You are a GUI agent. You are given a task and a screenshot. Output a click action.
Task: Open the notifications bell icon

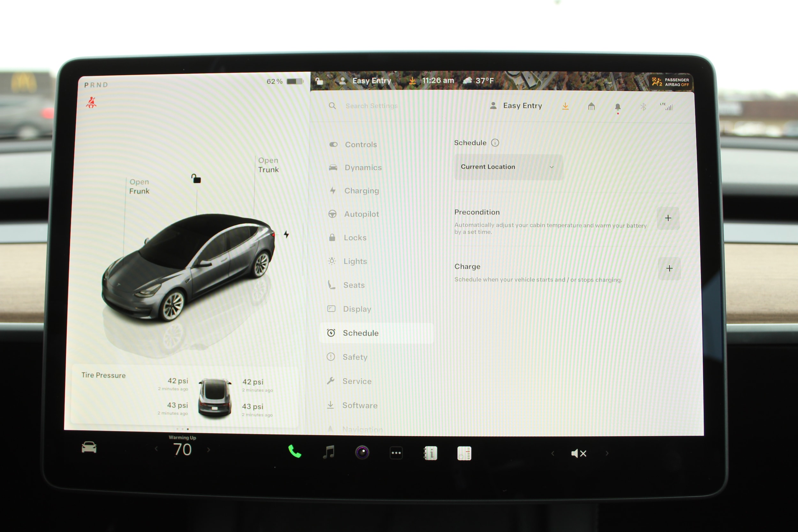pos(618,107)
